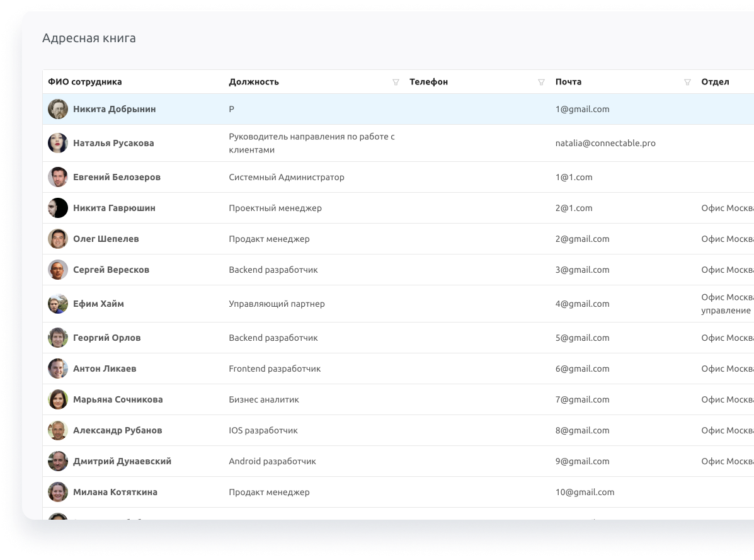Click the 5@gmail.com email address
Image resolution: width=754 pixels, height=560 pixels.
582,338
